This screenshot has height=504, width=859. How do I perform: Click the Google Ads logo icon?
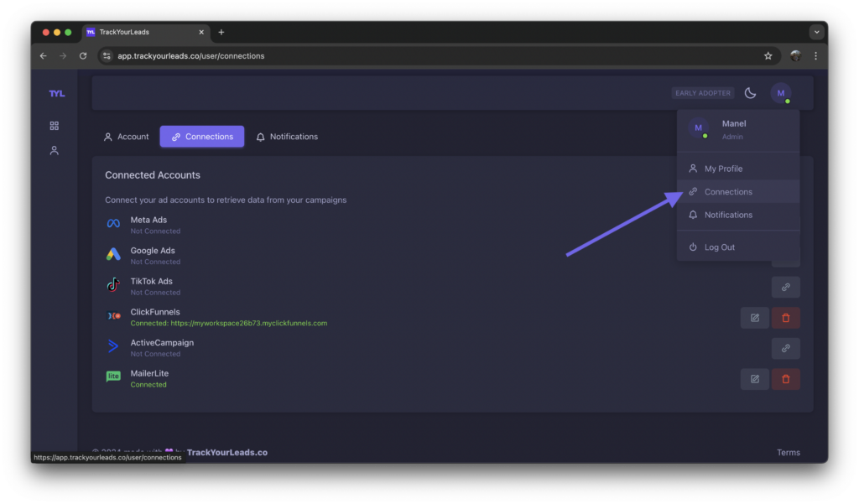[113, 254]
